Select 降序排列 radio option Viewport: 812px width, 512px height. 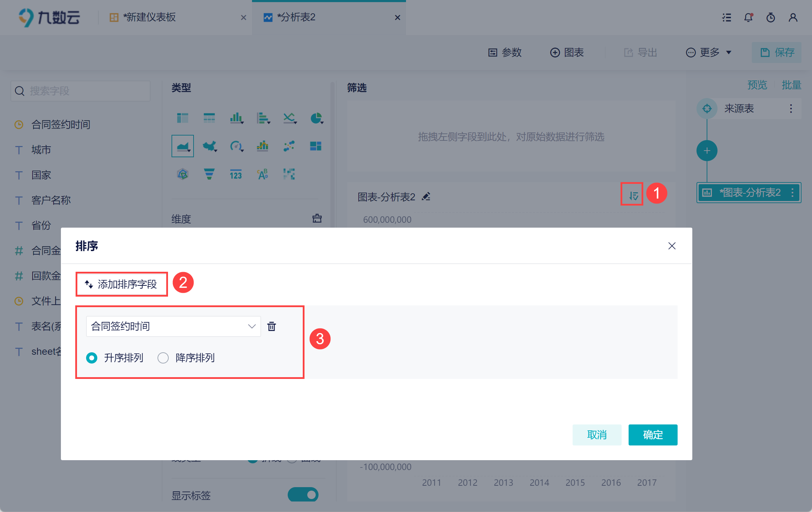pyautogui.click(x=163, y=358)
